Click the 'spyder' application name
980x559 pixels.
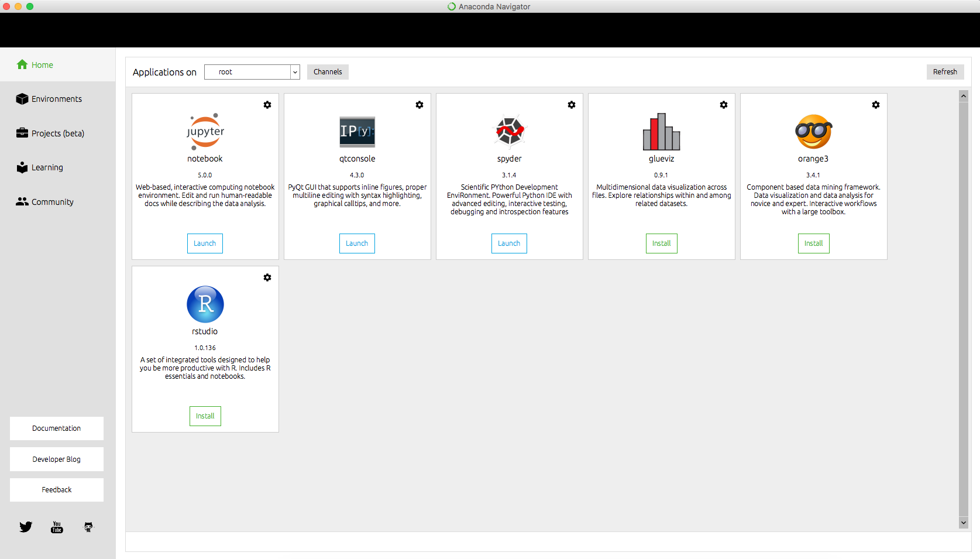point(510,159)
